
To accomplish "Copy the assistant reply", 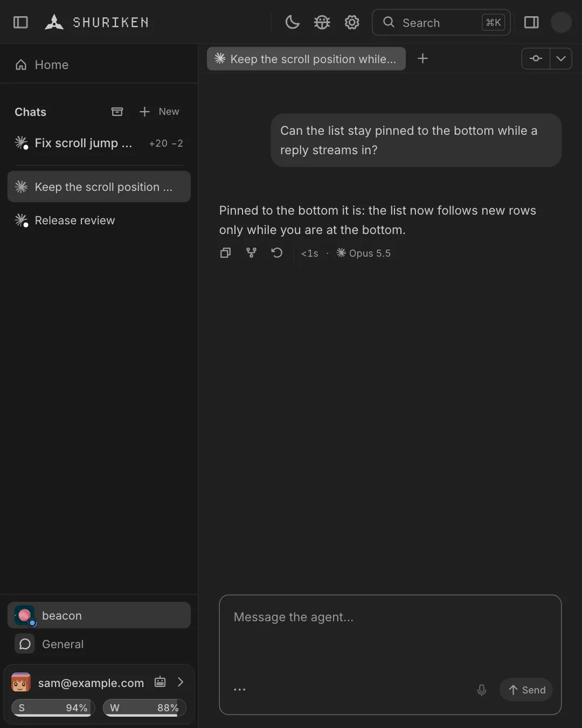I will [225, 253].
